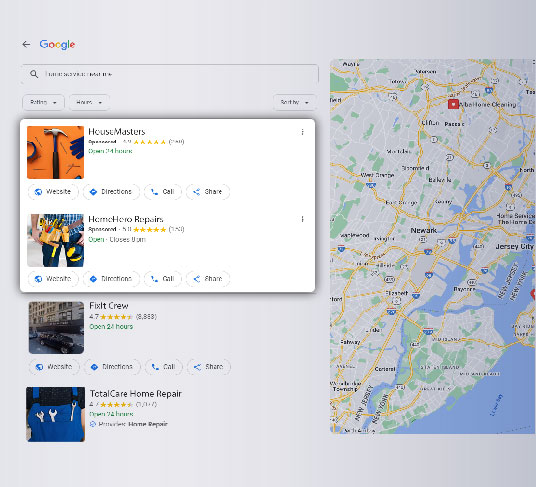Get directions to FixIt Crew
Viewport: 536px width, 487px height.
pyautogui.click(x=112, y=367)
